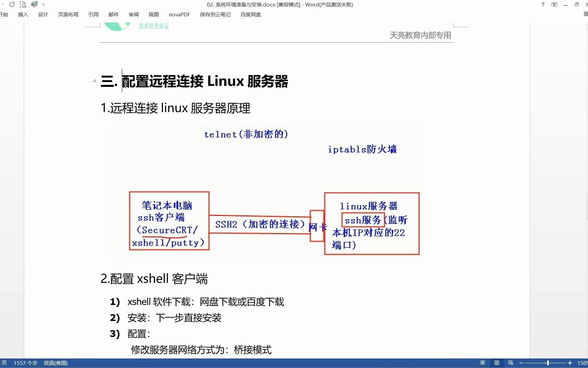Screen dimensions: 588x368
Task: Toggle Web Layout view in status bar
Action: (510, 363)
